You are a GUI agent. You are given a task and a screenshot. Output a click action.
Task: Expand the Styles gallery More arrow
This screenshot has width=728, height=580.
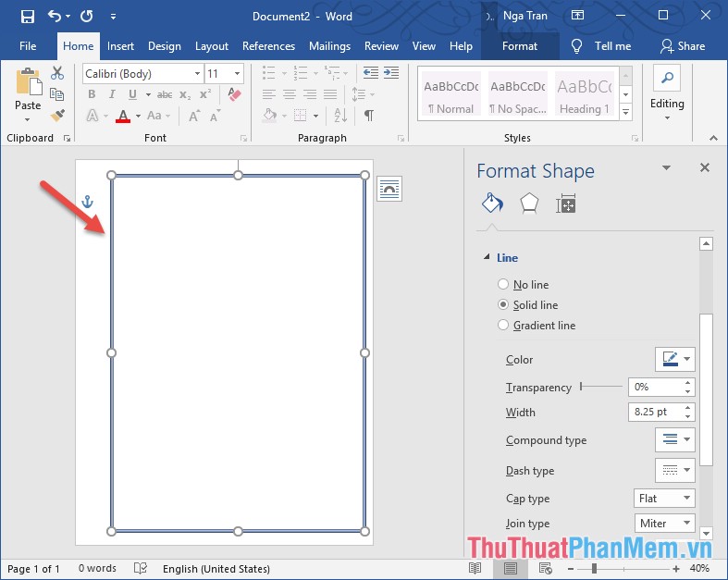pos(626,112)
